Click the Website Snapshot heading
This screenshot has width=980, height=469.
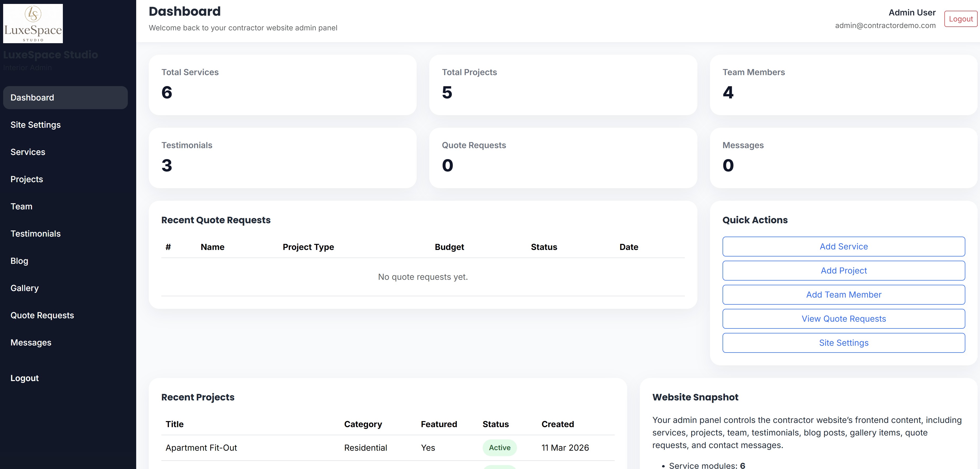[695, 397]
